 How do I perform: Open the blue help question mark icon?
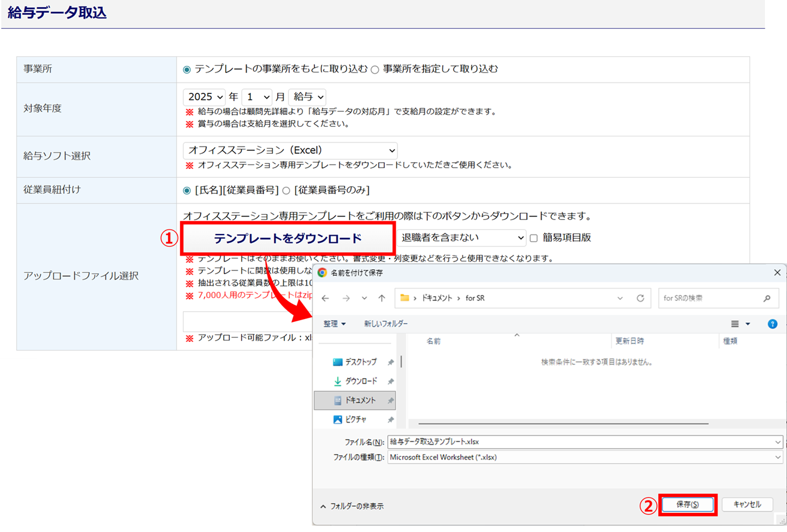[x=772, y=324]
